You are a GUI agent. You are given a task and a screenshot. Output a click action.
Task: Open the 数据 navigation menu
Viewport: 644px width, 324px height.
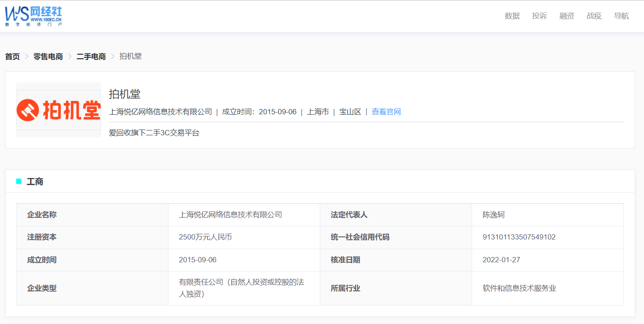pyautogui.click(x=512, y=16)
